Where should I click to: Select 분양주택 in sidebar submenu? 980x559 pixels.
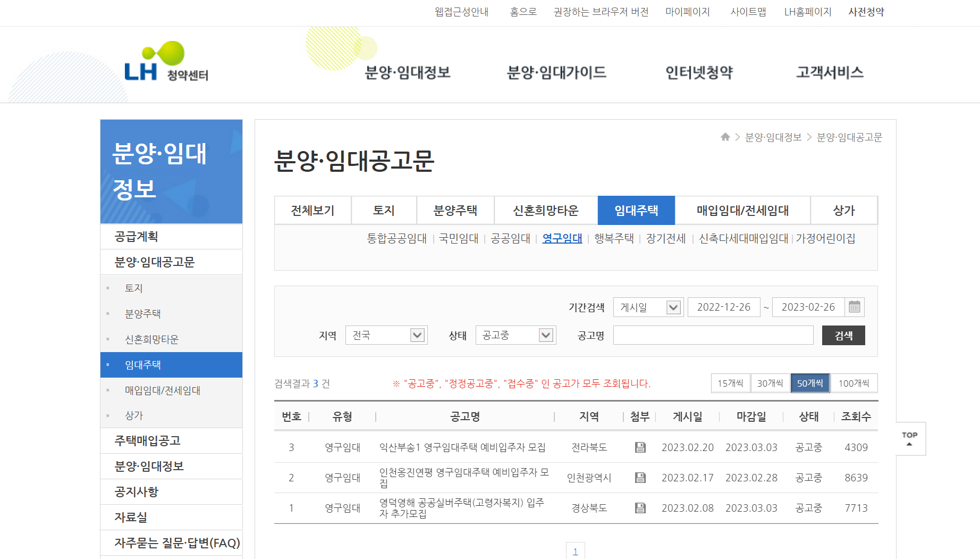(171, 314)
